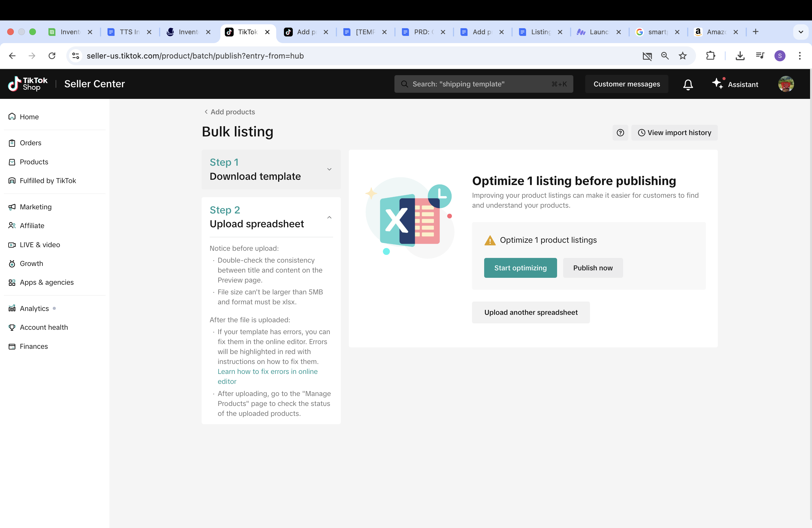The image size is (812, 528).
Task: Collapse Step 2 Upload spreadsheet
Action: (x=329, y=217)
